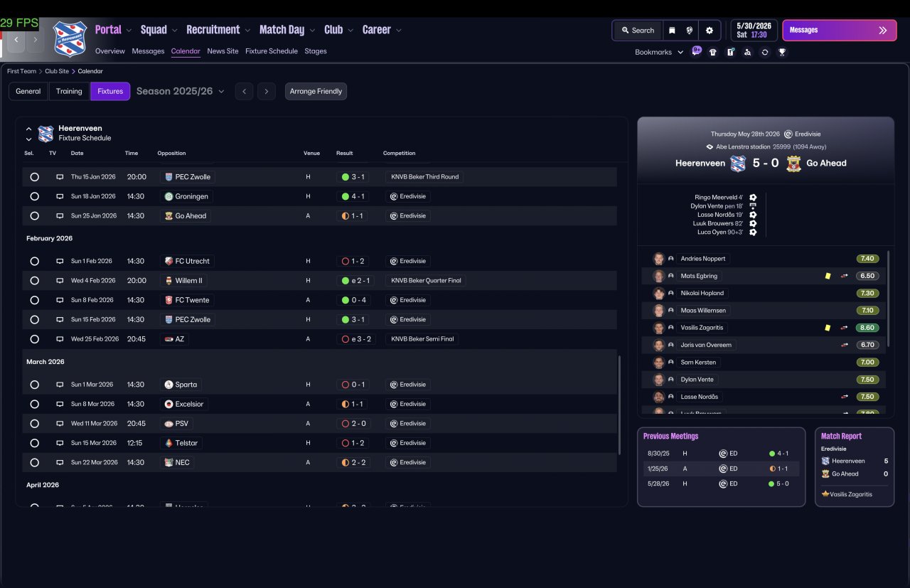Open the 9+ notifications chat icon

(x=697, y=51)
